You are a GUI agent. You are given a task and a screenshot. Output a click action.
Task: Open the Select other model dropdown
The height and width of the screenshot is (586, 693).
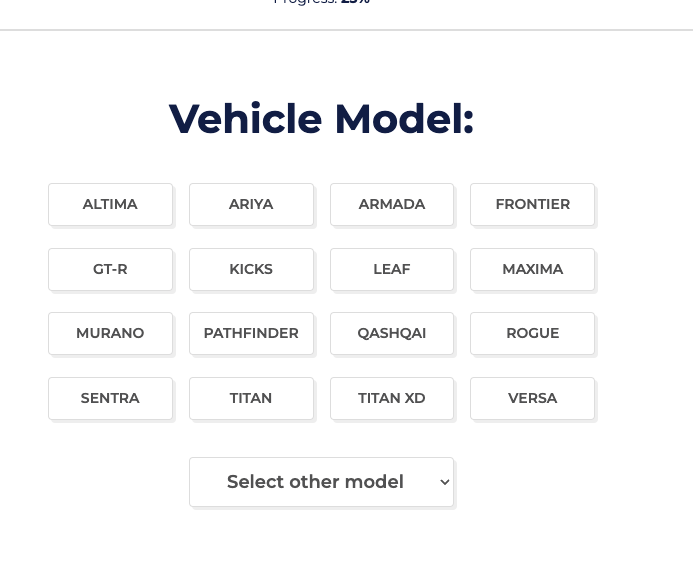click(315, 482)
